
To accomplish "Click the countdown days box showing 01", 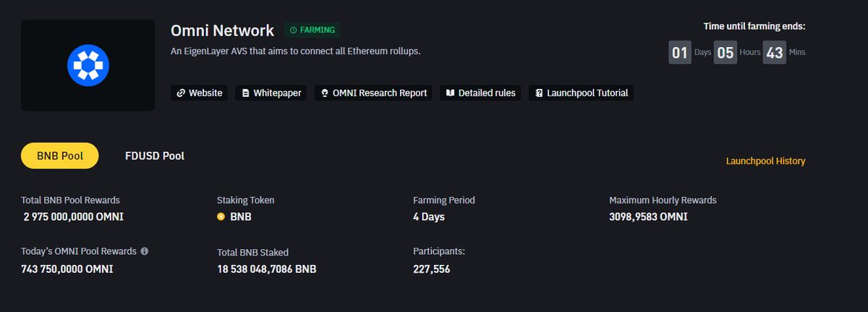I will [x=680, y=53].
